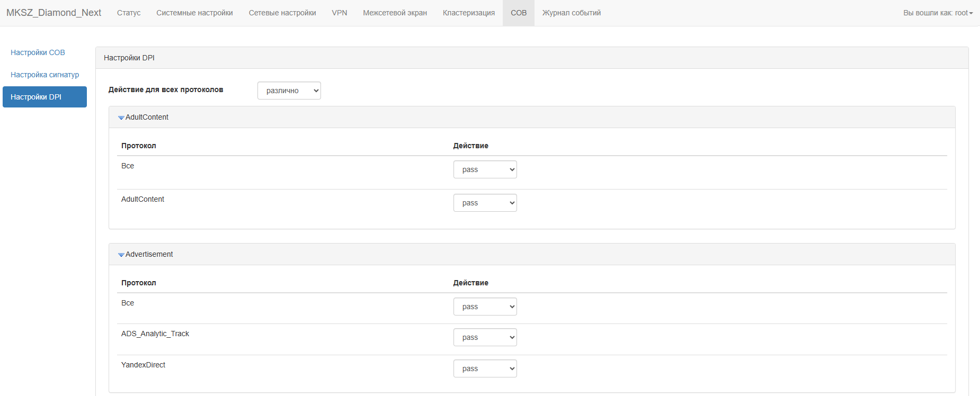Image resolution: width=980 pixels, height=396 pixels.
Task: Collapse the Advertisement section arrow
Action: (121, 255)
